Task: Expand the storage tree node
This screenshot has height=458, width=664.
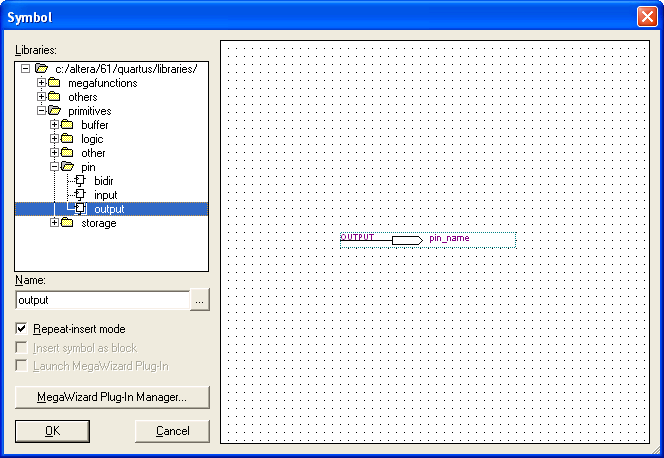Action: coord(55,223)
